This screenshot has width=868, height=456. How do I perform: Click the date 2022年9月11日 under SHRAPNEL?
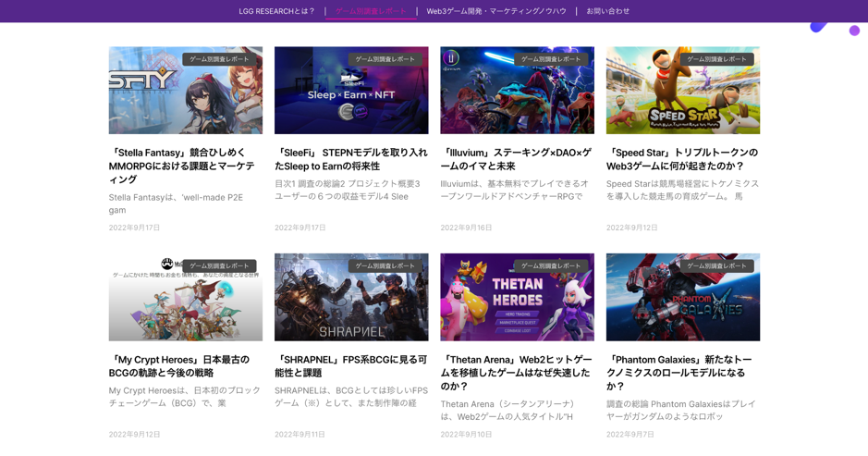(x=300, y=435)
